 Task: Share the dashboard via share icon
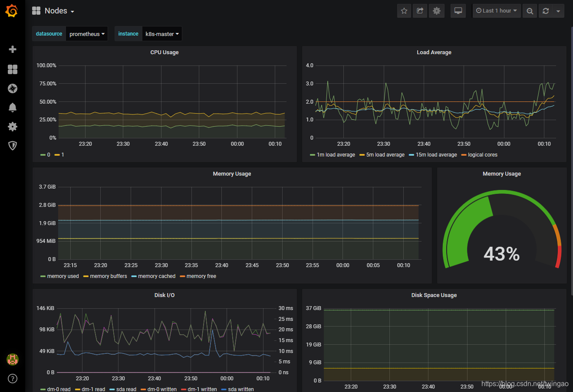tap(420, 11)
